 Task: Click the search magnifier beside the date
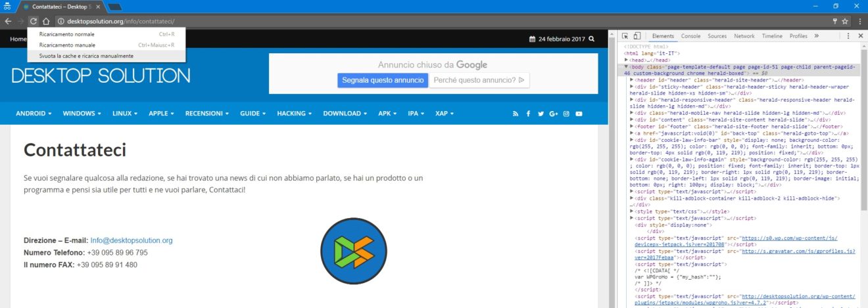point(592,39)
